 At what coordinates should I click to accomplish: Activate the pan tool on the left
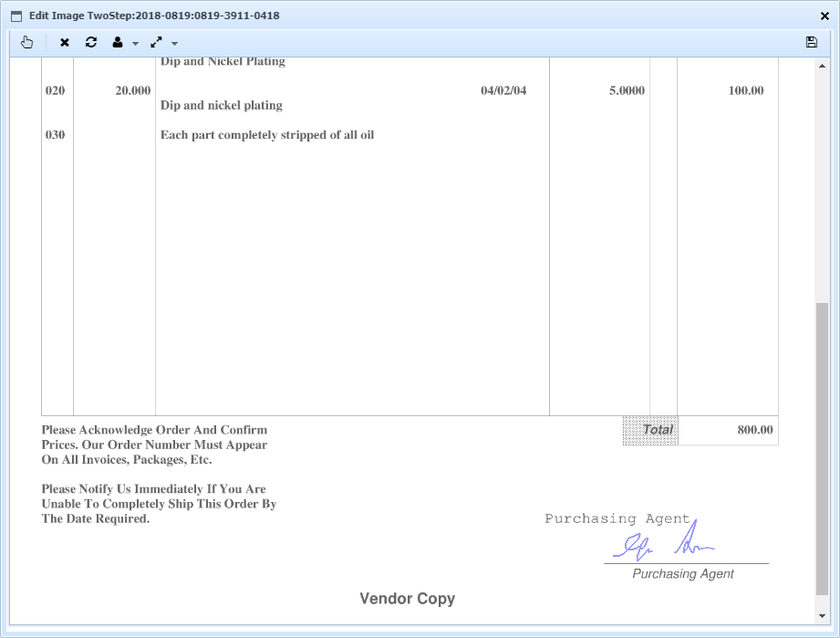coord(26,42)
